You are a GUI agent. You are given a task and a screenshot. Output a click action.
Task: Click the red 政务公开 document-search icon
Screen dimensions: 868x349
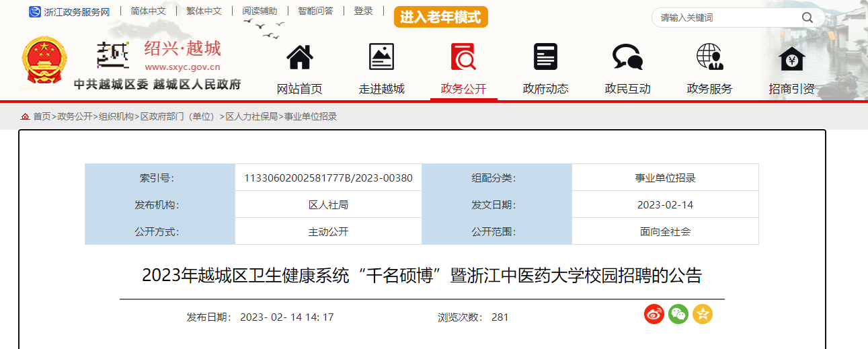463,57
